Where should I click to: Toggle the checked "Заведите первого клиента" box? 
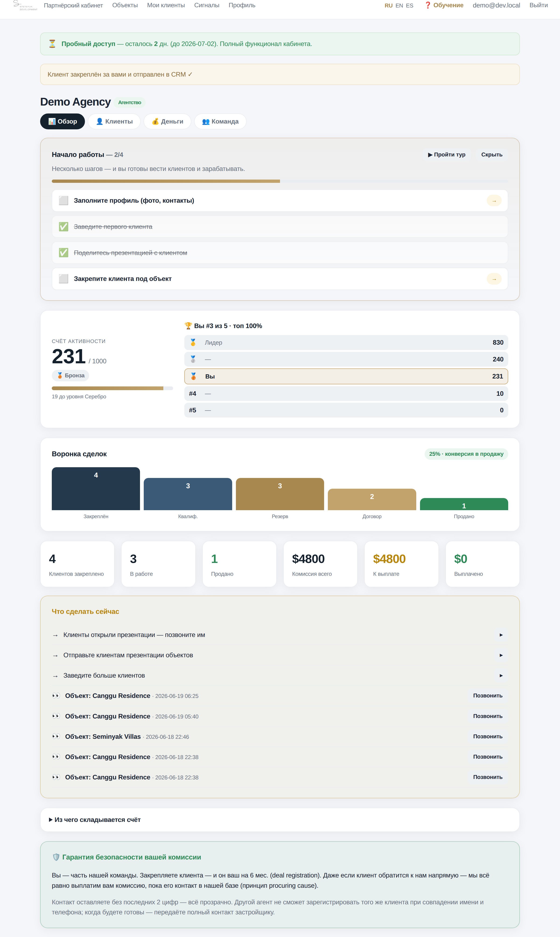pyautogui.click(x=63, y=226)
